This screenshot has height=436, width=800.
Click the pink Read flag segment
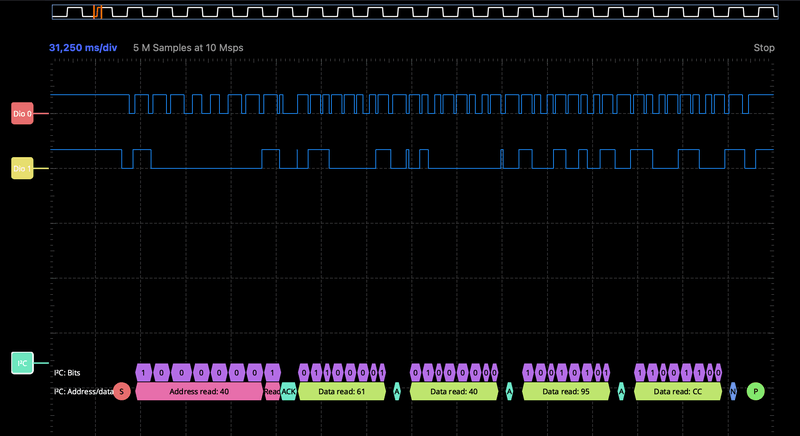[272, 392]
